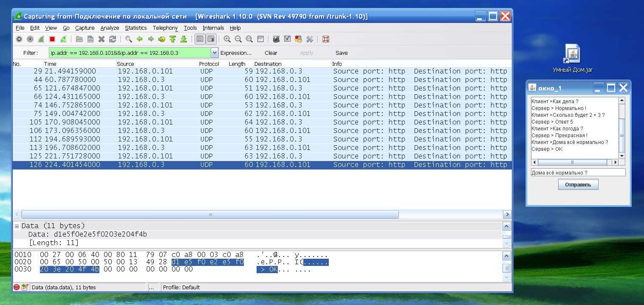
Task: Jump to last packet arrow icon
Action: 184,39
